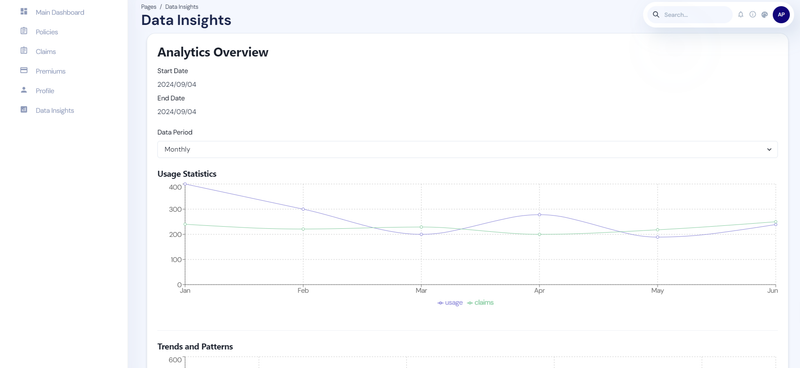
Task: Click the color theme palette icon
Action: click(x=764, y=15)
